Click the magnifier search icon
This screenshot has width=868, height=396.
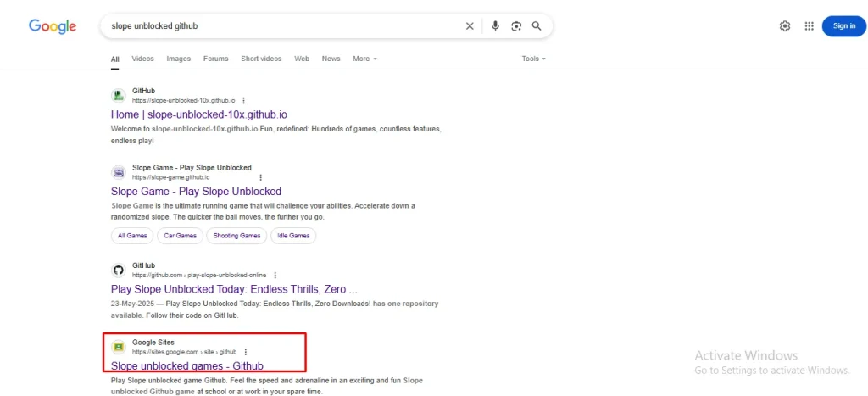coord(537,26)
